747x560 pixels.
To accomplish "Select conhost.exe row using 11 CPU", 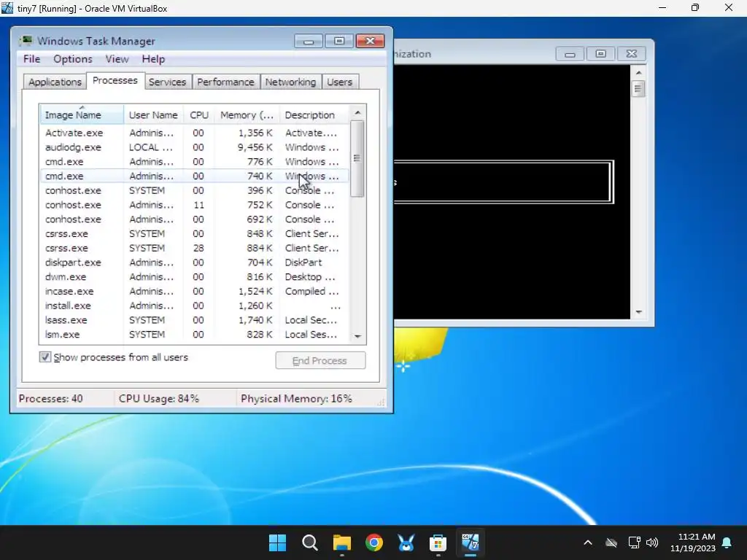I will coord(194,205).
